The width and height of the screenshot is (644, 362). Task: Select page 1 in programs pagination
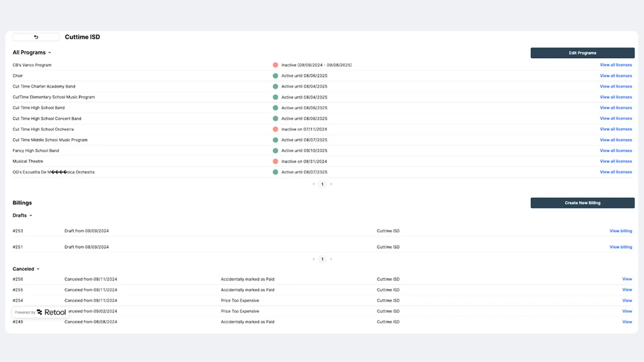(322, 184)
